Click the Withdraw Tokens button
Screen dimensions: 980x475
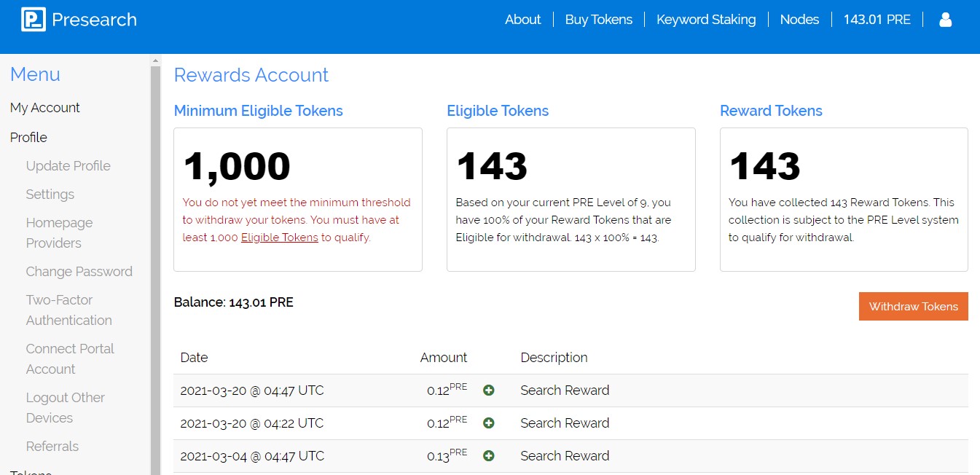(914, 307)
